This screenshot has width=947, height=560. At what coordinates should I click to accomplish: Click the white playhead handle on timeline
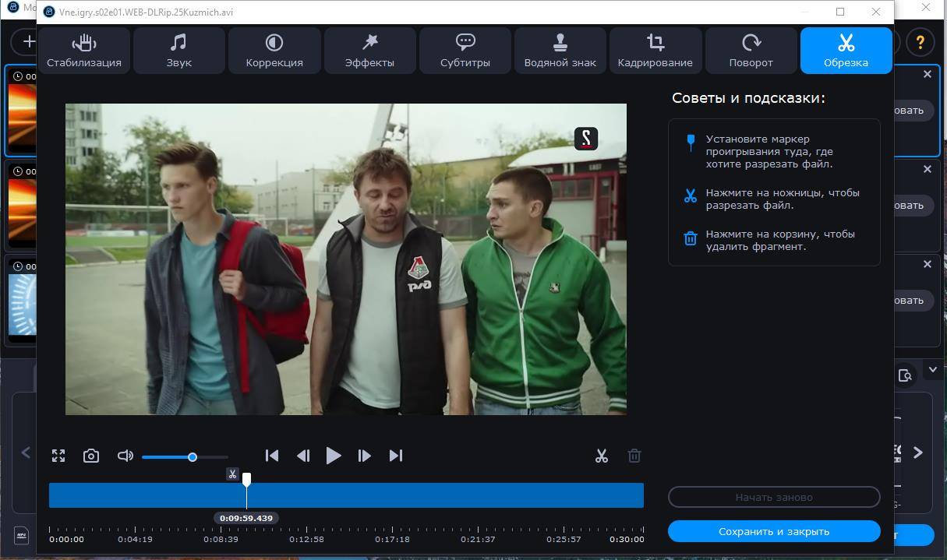coord(247,478)
